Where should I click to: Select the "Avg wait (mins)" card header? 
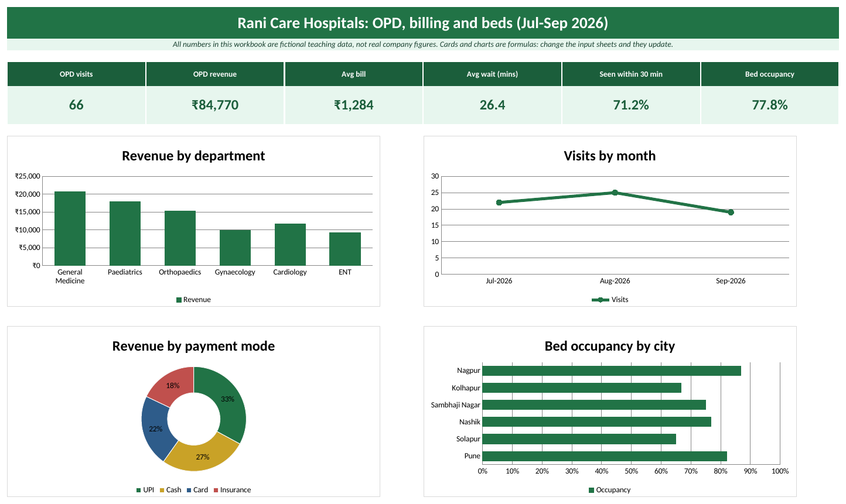[x=492, y=74]
